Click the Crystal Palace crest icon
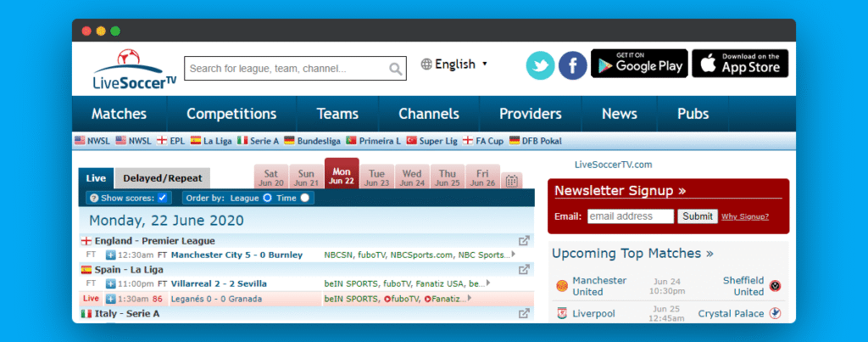Image resolution: width=868 pixels, height=342 pixels. coord(775,313)
